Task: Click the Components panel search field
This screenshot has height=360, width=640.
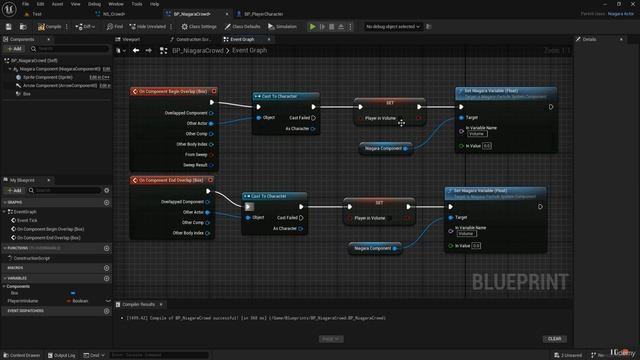Action: pyautogui.click(x=69, y=49)
